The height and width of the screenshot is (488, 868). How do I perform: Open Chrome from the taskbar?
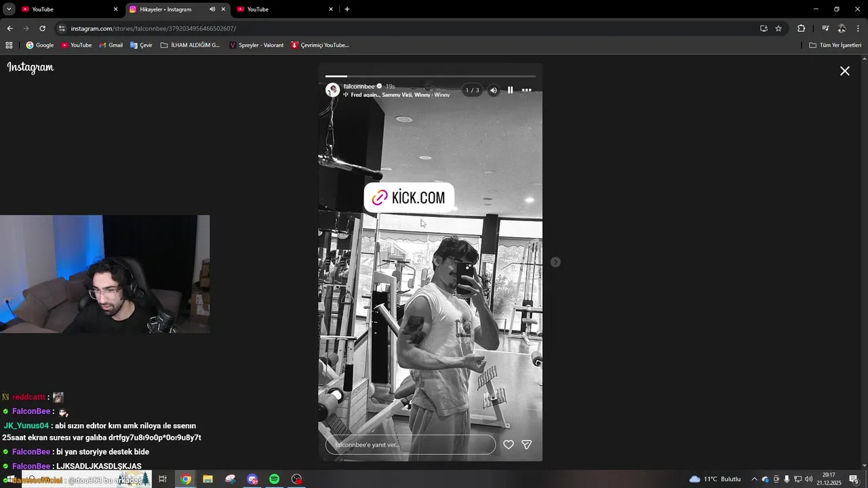[186, 479]
